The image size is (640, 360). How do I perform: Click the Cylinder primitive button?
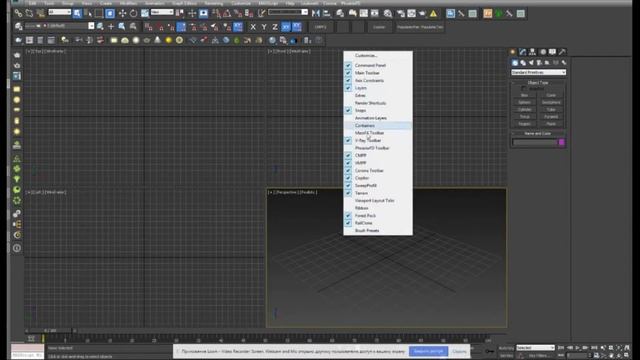pyautogui.click(x=524, y=109)
